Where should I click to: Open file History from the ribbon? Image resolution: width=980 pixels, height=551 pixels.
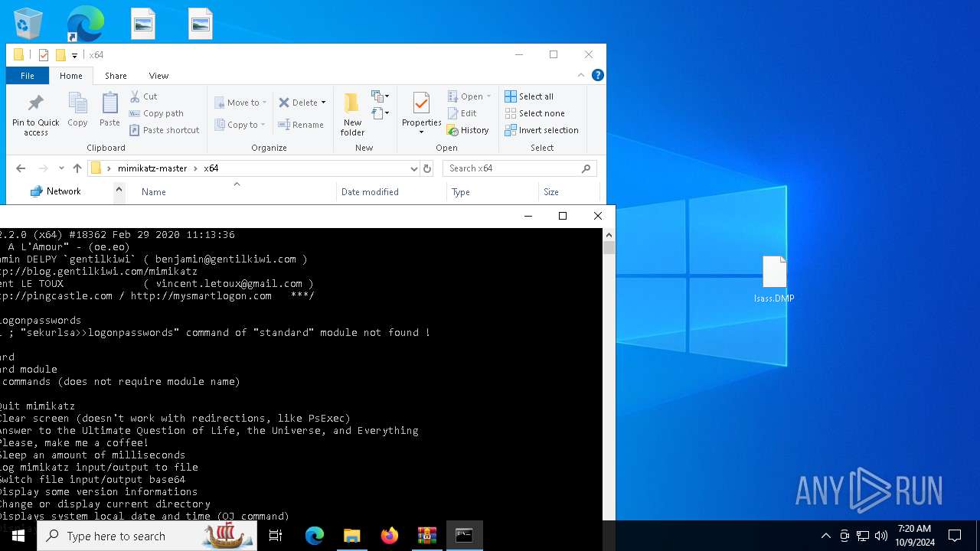coord(468,130)
